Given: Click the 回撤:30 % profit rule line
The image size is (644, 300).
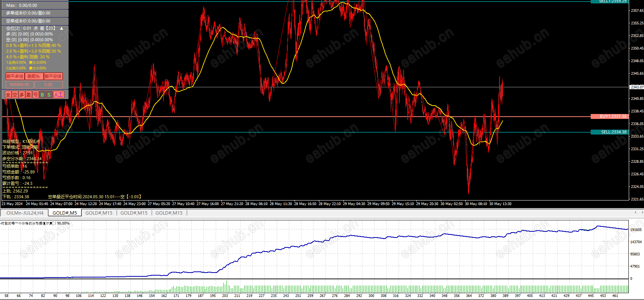Looking at the screenshot, I should point(34,51).
